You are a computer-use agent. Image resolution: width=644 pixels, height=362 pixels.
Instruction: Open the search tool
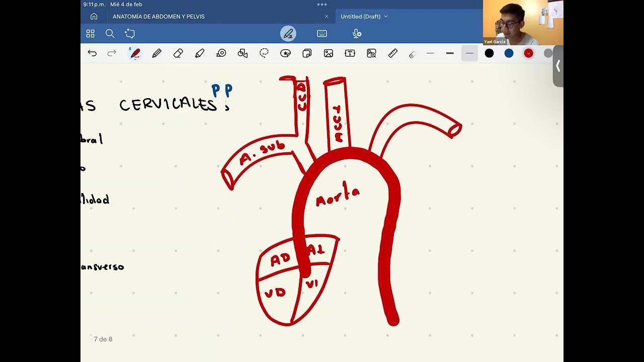110,34
